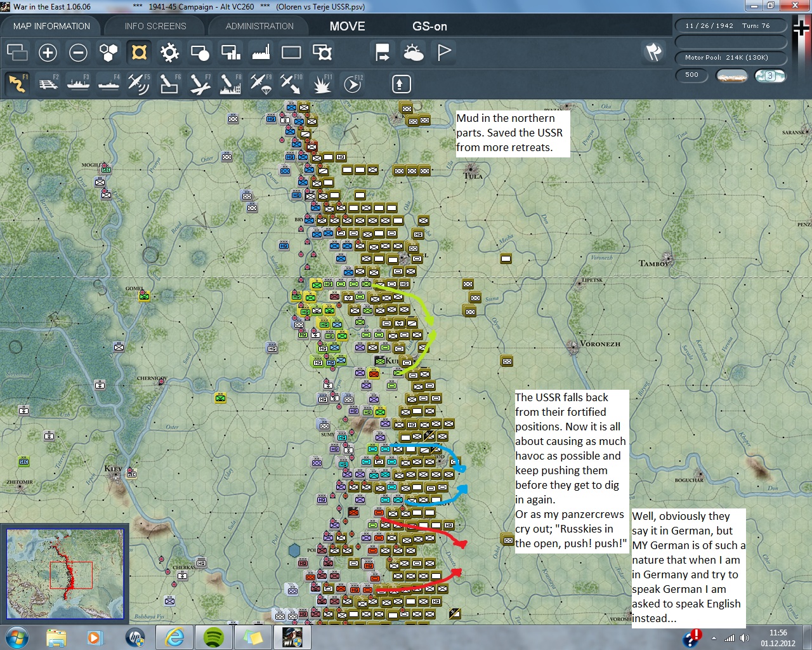Open the Windows Start menu
The image size is (812, 650).
pyautogui.click(x=17, y=637)
